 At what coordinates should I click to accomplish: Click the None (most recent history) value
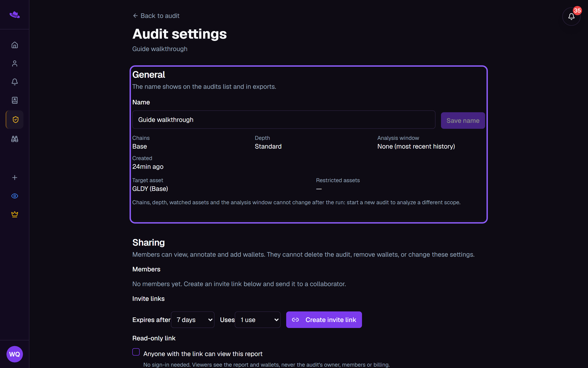click(x=416, y=146)
